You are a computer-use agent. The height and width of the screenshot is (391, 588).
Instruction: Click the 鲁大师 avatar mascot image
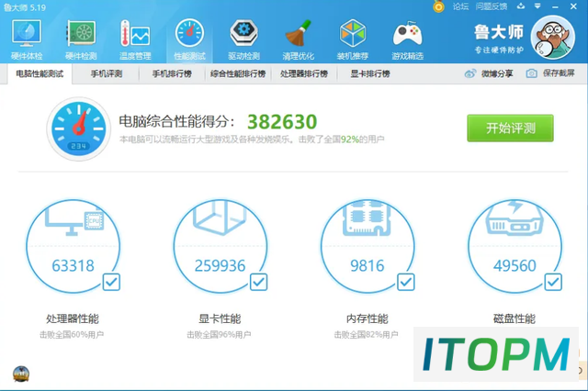[553, 38]
